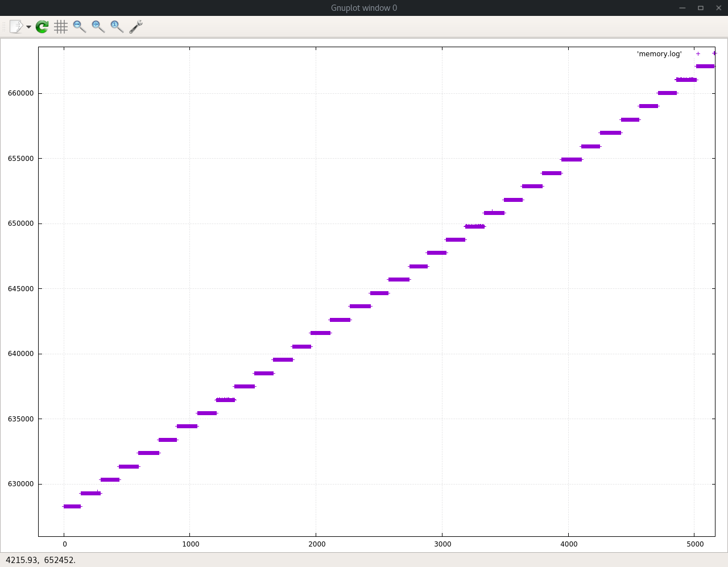728x567 pixels.
Task: Click the zoom out (minus) magnifier
Action: (80, 27)
